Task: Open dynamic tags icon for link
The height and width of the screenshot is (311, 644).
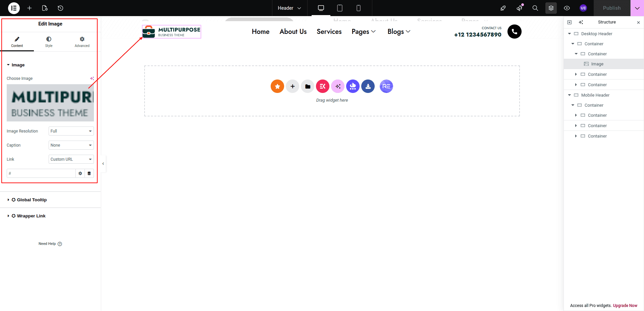Action: (89, 173)
